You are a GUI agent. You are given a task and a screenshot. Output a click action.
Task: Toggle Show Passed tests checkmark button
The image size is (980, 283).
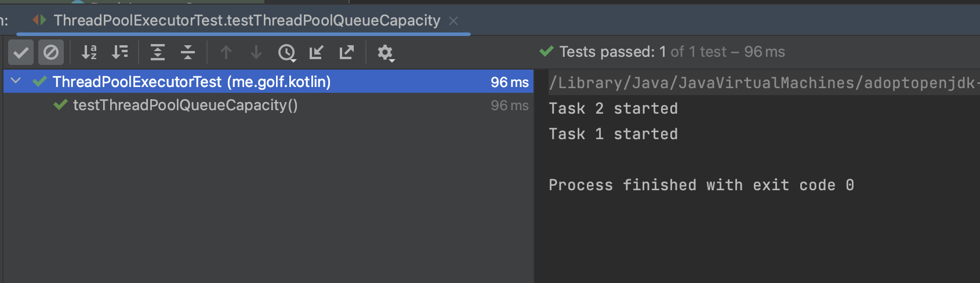coord(21,53)
